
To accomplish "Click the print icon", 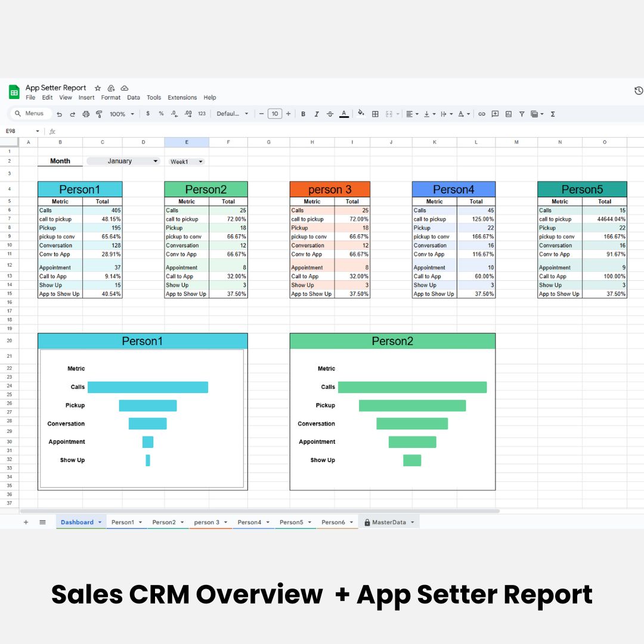I will point(86,114).
